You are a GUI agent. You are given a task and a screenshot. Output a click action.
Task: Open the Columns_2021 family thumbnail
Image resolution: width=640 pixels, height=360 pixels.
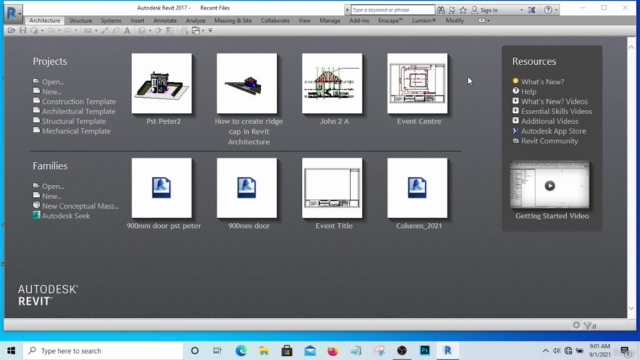click(417, 188)
